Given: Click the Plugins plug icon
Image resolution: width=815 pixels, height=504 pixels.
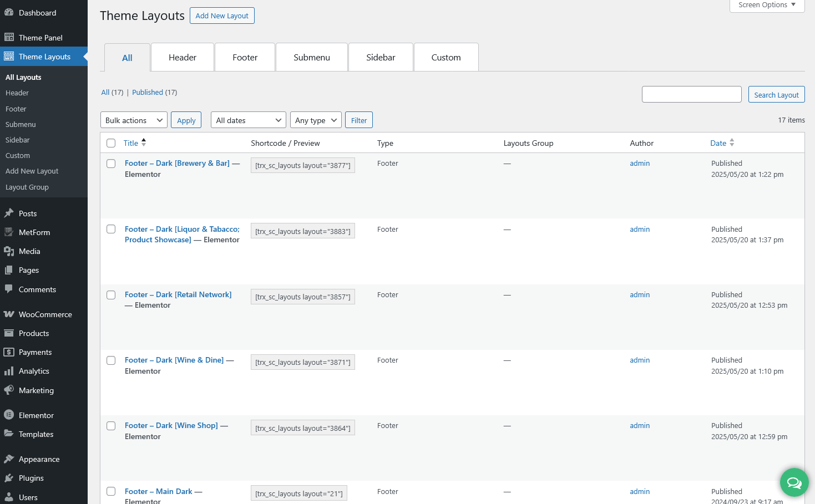Looking at the screenshot, I should [x=9, y=477].
